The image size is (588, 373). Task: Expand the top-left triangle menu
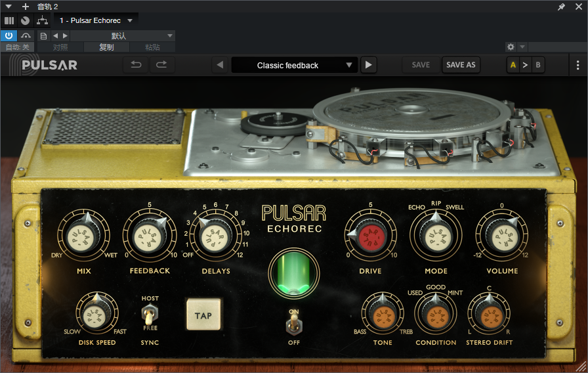pos(9,7)
